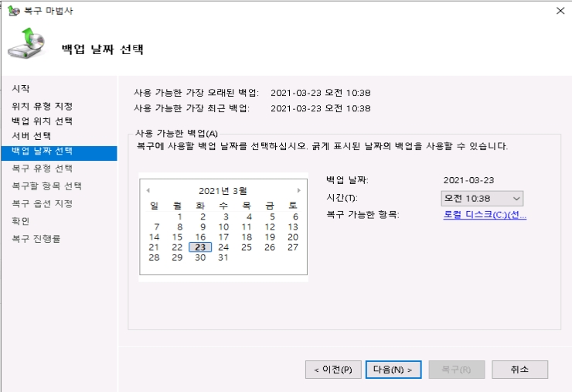Click the 로컬 디스크(C:) recoverable items link
Viewport: 572px width, 392px height.
pos(485,215)
